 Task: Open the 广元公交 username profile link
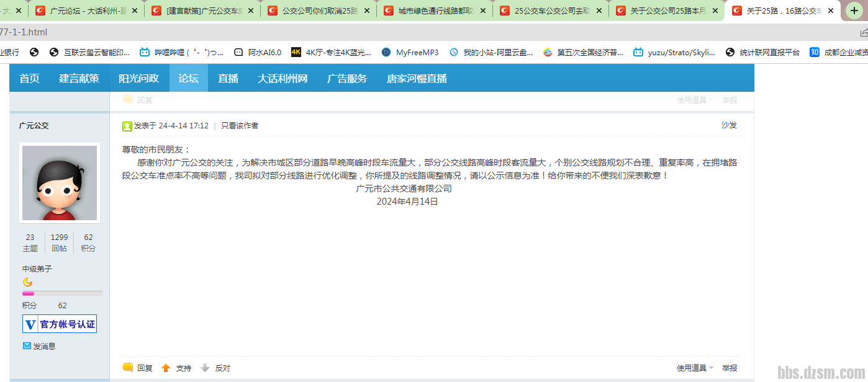point(34,126)
